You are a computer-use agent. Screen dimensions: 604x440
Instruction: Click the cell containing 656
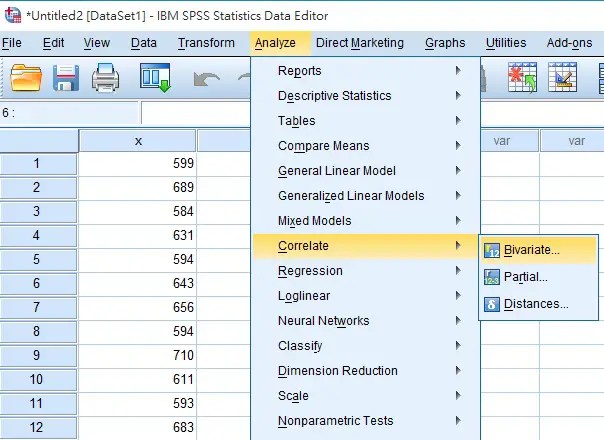coord(138,307)
